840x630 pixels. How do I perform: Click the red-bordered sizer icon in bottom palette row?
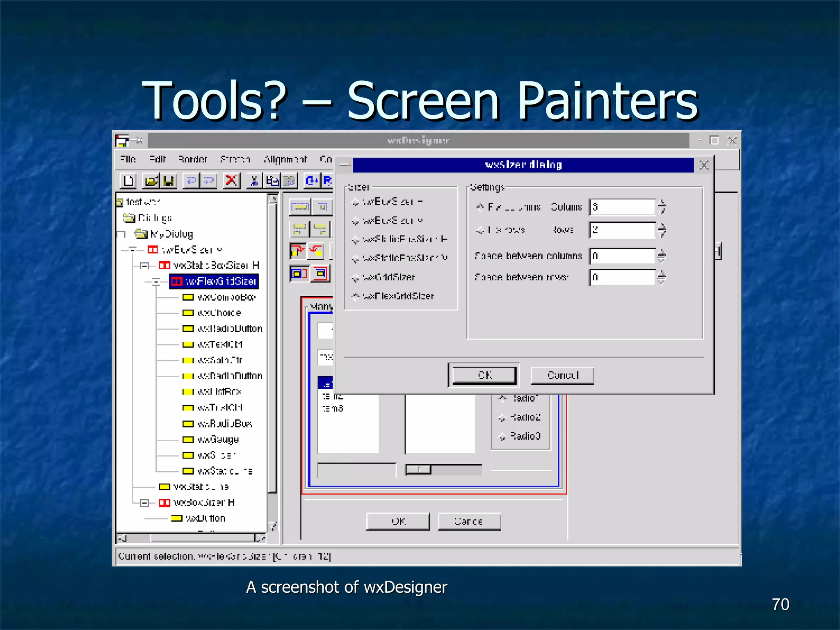click(320, 274)
